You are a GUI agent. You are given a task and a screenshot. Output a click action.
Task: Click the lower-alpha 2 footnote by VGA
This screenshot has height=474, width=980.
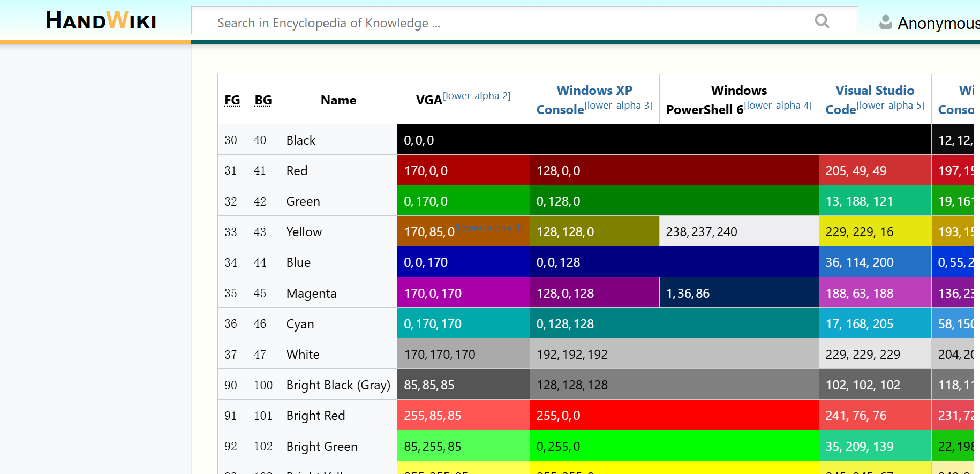[x=477, y=95]
